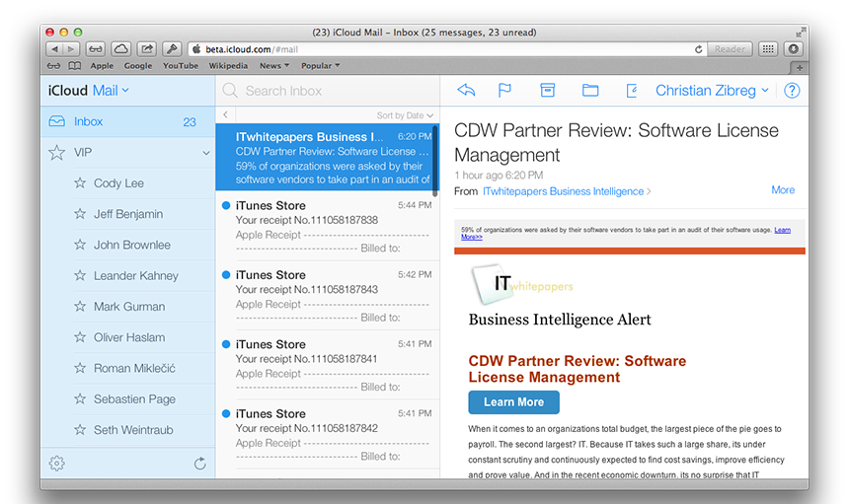Click the Reader button
849x504 pixels.
(730, 49)
